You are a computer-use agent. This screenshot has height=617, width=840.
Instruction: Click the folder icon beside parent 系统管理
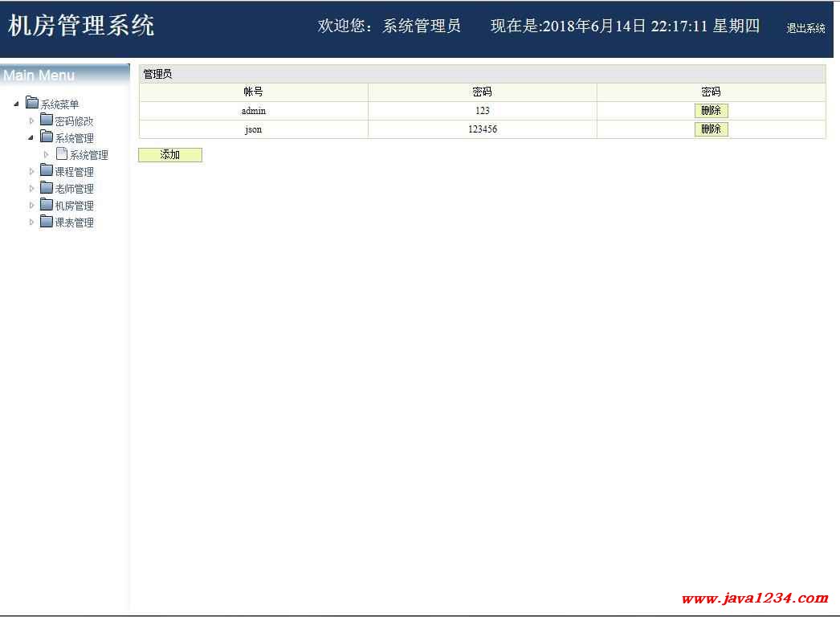(x=47, y=137)
